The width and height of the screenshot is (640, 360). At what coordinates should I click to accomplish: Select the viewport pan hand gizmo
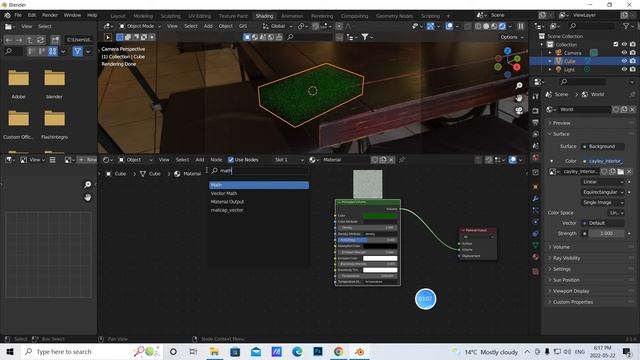coord(519,98)
